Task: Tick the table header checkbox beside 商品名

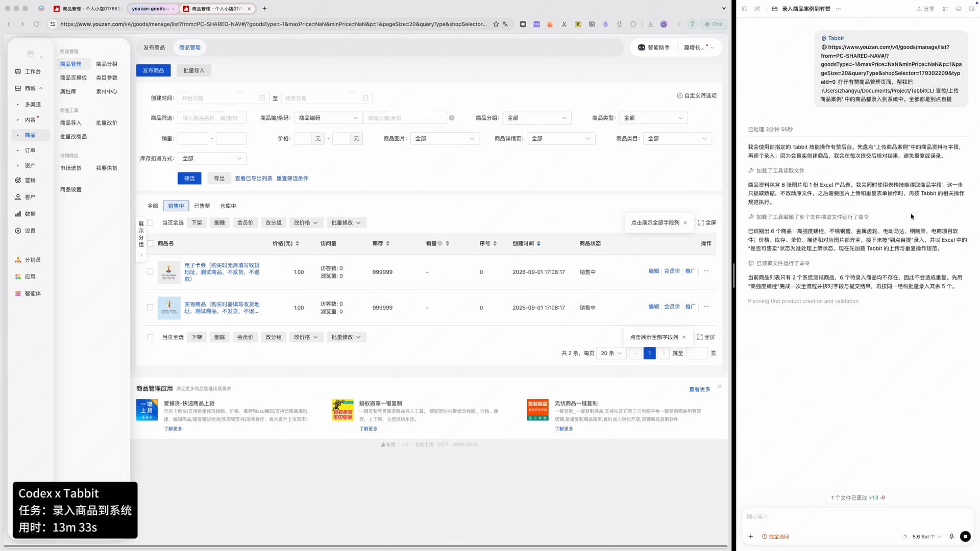Action: pyautogui.click(x=150, y=243)
